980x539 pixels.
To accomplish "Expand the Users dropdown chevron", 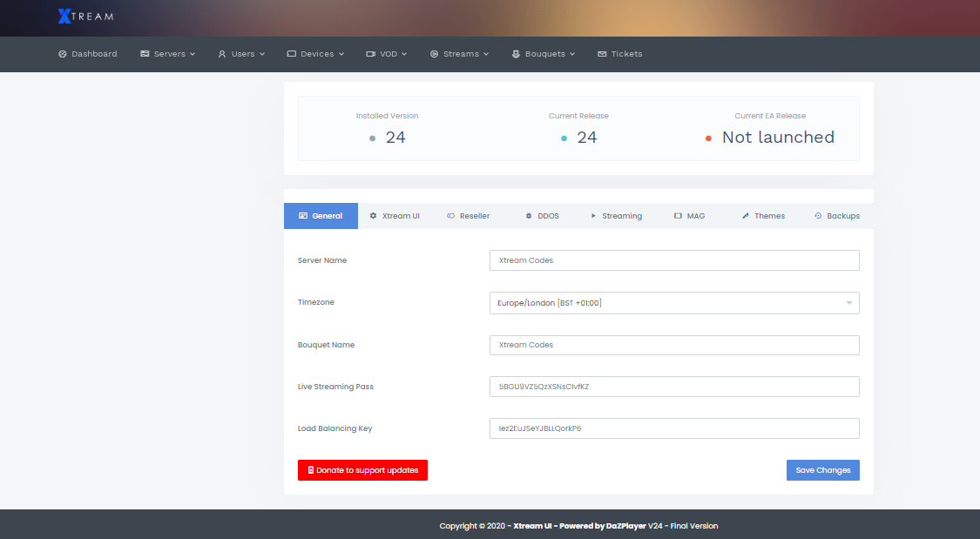I will pos(262,54).
